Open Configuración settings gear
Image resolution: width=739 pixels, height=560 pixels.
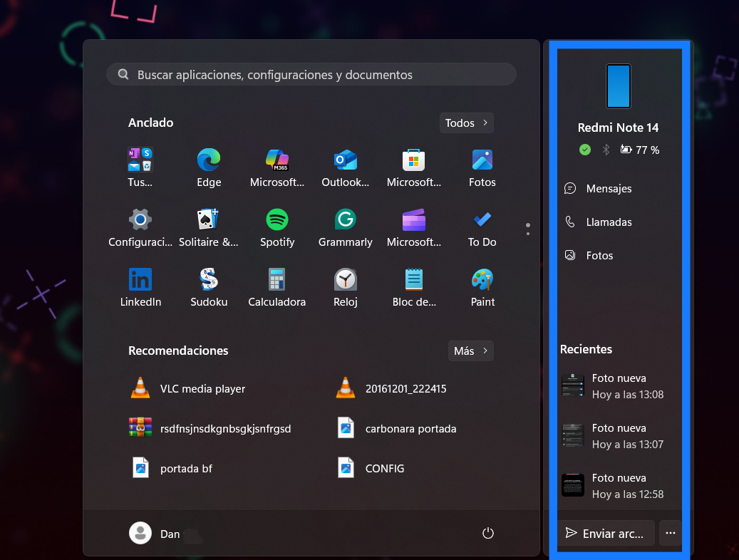pyautogui.click(x=140, y=228)
